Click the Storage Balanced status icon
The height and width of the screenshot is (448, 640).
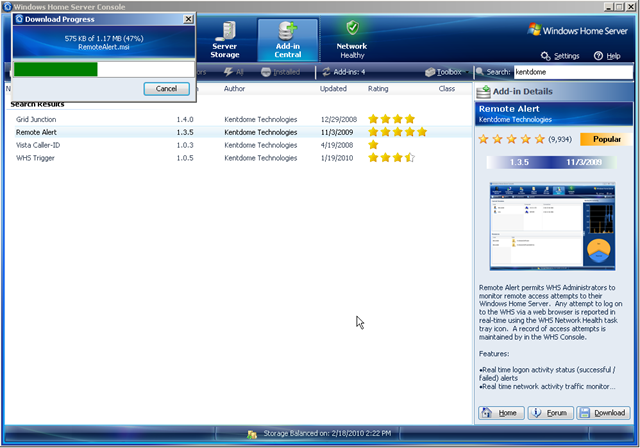252,434
